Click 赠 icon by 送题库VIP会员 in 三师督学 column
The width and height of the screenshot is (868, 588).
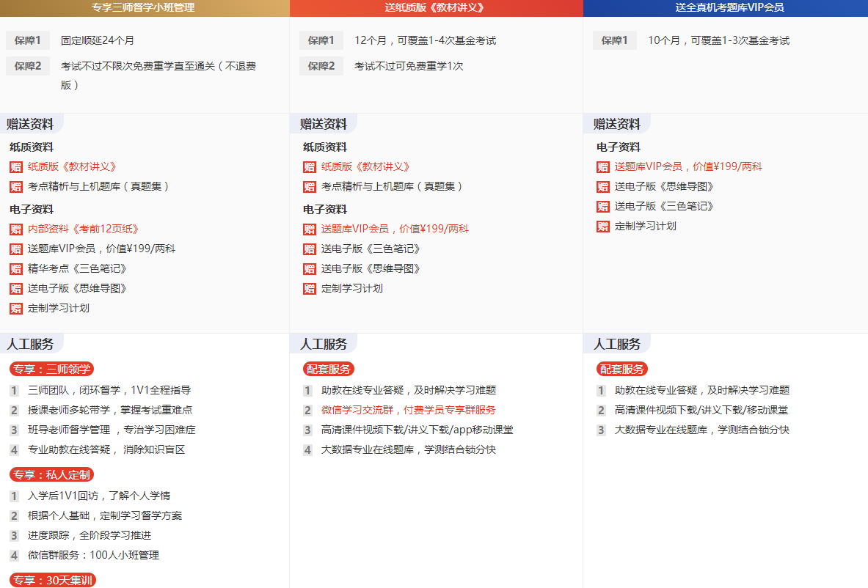click(x=16, y=249)
